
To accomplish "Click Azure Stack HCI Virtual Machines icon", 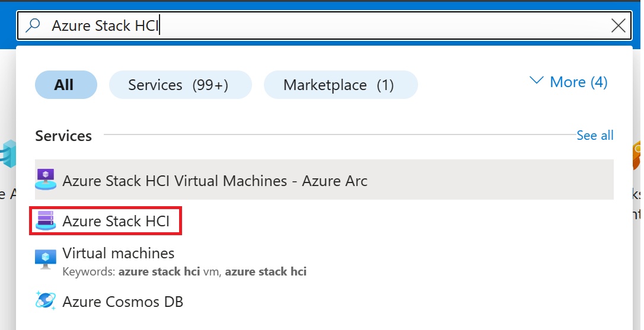I will [x=46, y=180].
